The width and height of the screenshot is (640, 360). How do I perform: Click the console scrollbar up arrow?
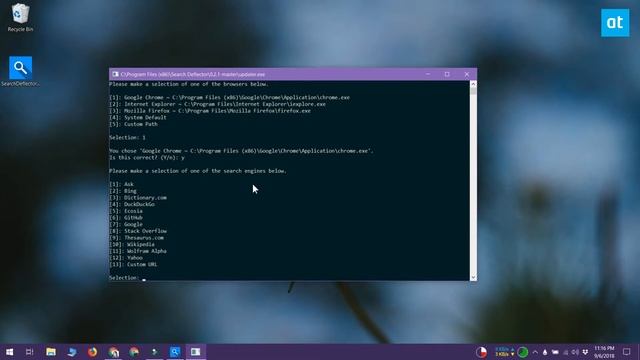473,84
